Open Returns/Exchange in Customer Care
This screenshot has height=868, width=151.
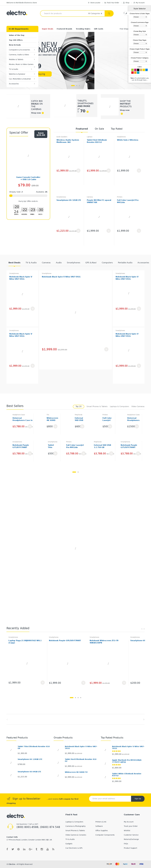coord(131,839)
